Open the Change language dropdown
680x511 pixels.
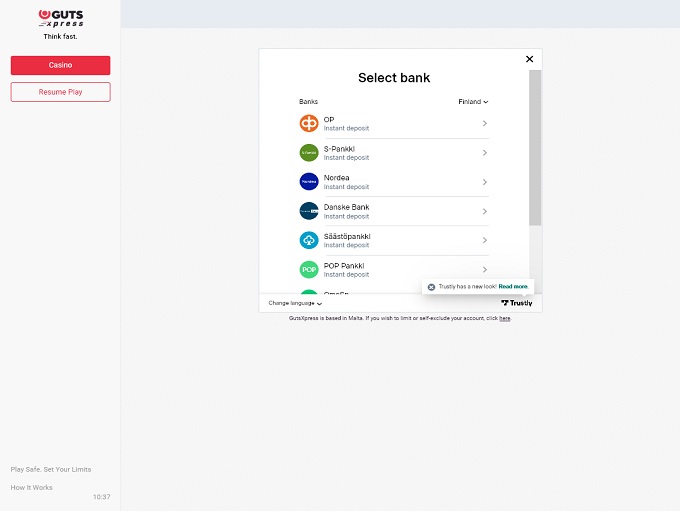[295, 303]
